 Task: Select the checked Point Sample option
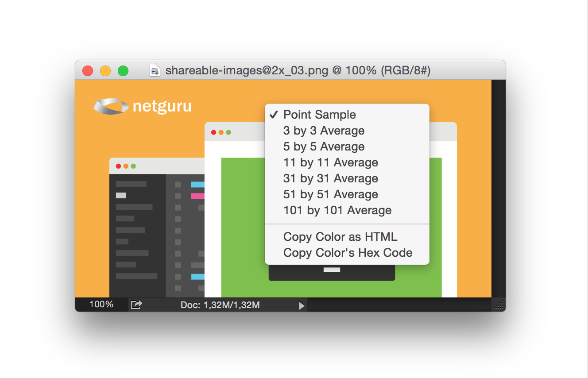pyautogui.click(x=320, y=115)
